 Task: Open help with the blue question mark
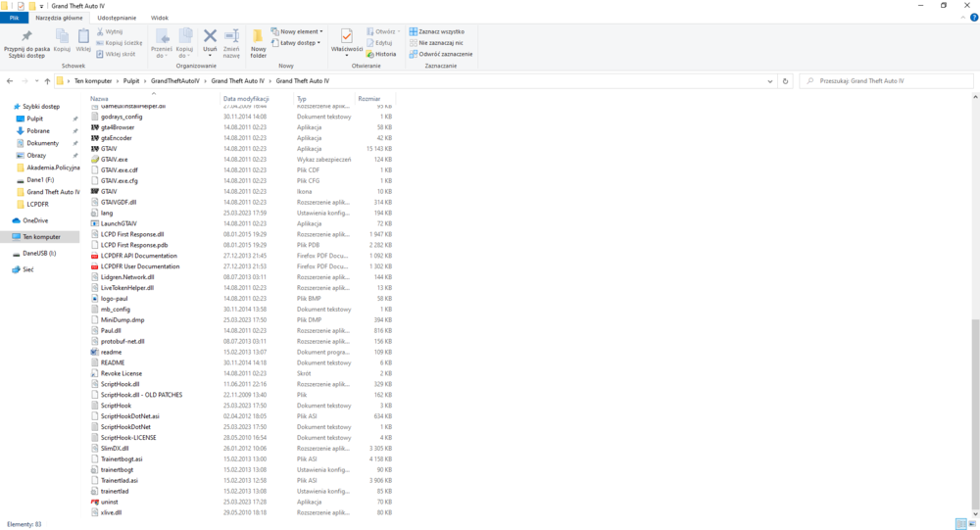tap(974, 18)
